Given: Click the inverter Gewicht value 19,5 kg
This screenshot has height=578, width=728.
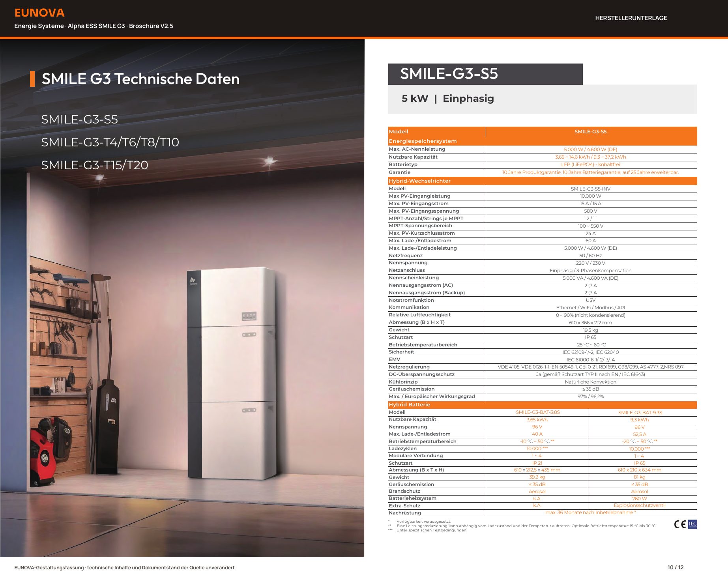Looking at the screenshot, I should (590, 330).
